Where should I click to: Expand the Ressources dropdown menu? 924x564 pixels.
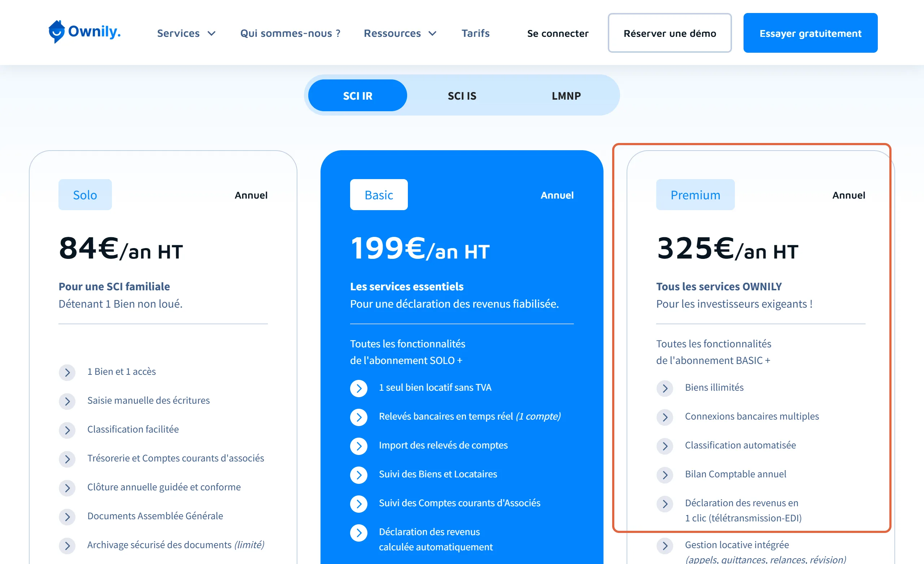[x=400, y=33]
